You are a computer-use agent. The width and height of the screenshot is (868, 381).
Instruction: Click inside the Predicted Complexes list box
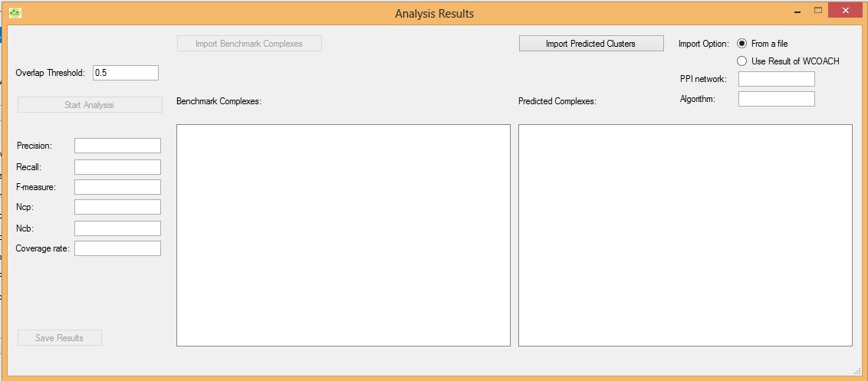[685, 235]
